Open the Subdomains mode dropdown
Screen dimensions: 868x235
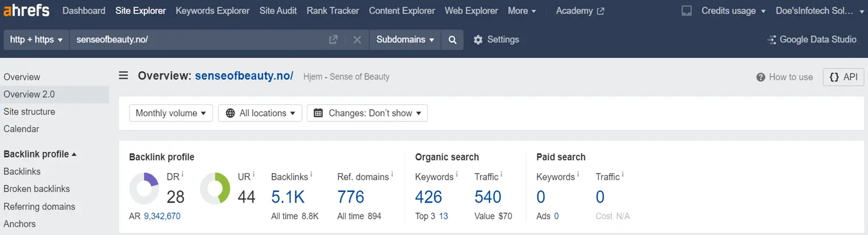[x=405, y=40]
